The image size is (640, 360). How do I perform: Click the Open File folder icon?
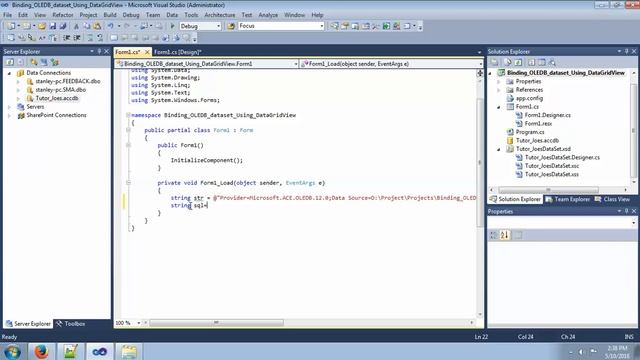(x=42, y=26)
